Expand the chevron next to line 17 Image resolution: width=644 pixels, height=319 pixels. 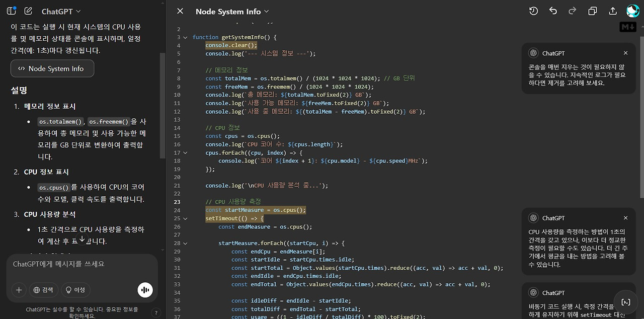click(x=185, y=152)
